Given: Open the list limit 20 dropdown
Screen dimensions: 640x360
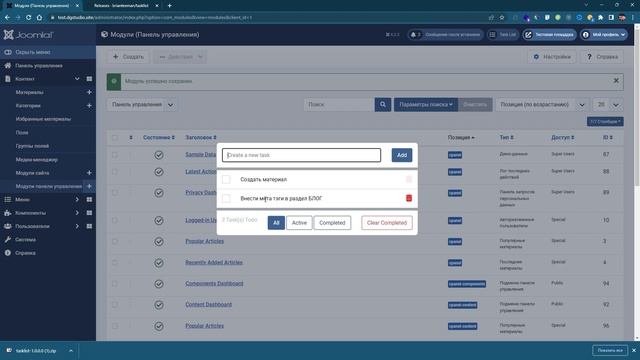Looking at the screenshot, I should tap(608, 105).
